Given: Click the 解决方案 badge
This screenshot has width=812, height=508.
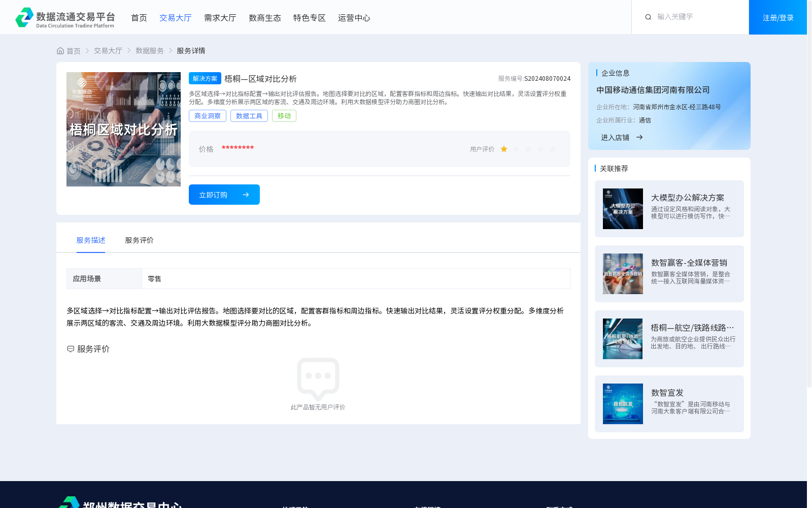Looking at the screenshot, I should [205, 78].
